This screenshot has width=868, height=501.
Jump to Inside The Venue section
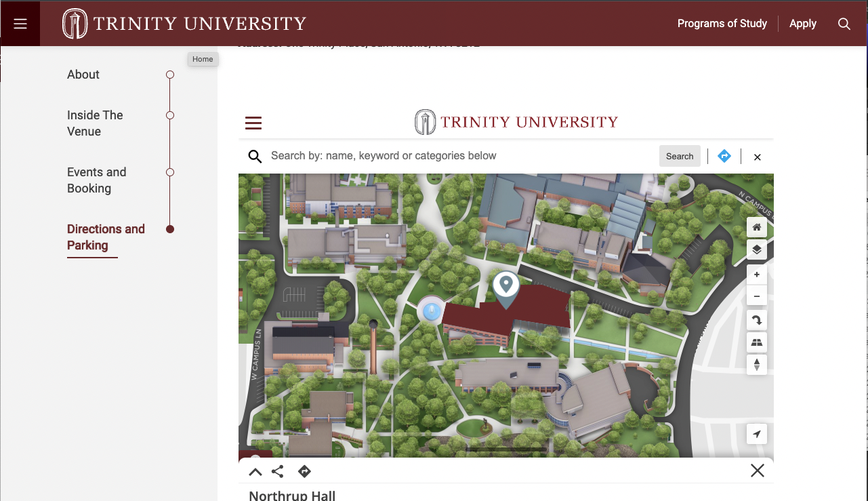tap(95, 123)
